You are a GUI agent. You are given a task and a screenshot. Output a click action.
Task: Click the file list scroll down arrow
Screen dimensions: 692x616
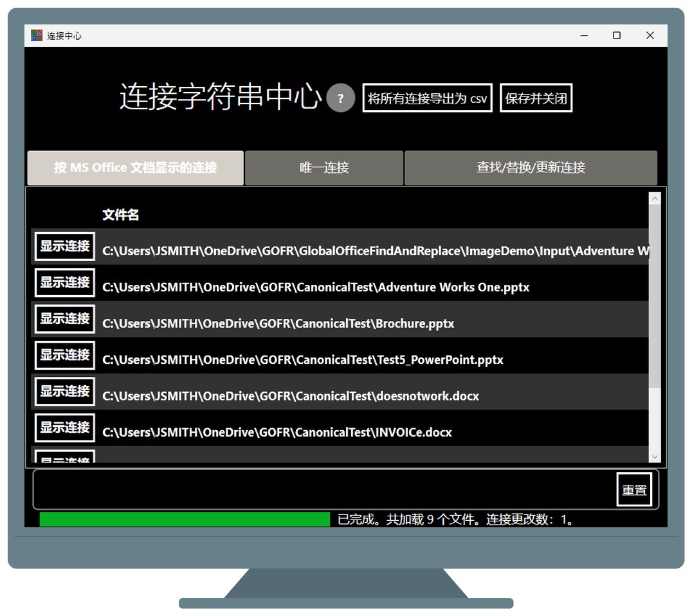tap(655, 457)
